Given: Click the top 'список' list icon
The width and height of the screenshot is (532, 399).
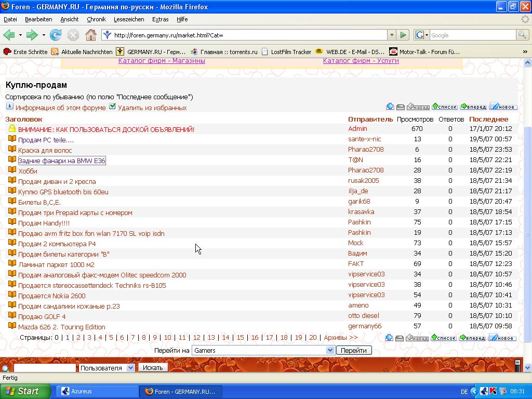Looking at the screenshot, I should coord(444,107).
